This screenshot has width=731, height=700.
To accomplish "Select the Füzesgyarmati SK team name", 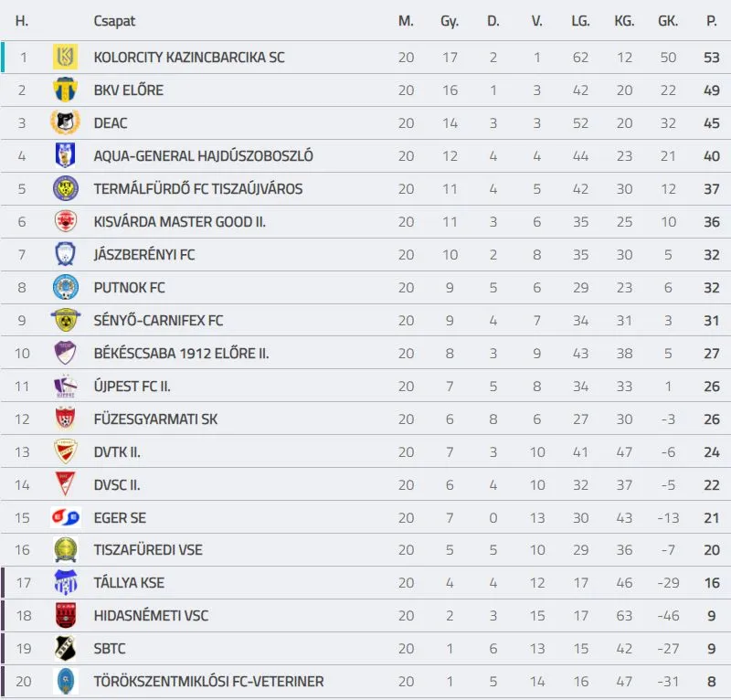I will pyautogui.click(x=155, y=419).
